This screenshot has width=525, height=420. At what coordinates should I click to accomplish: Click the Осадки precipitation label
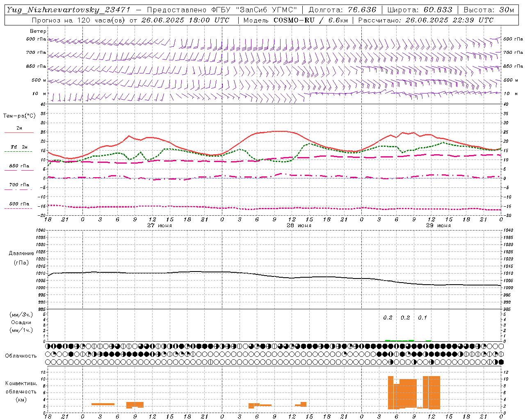[x=21, y=322]
